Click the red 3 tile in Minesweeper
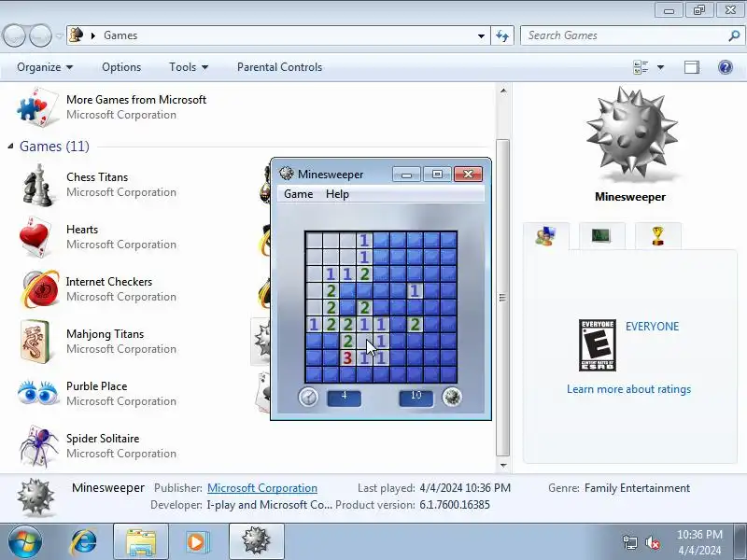The height and width of the screenshot is (560, 747). click(x=347, y=357)
